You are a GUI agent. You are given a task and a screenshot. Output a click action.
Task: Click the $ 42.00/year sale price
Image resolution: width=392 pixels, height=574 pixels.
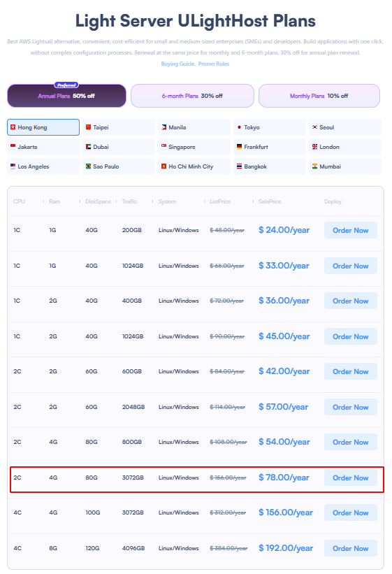click(284, 371)
